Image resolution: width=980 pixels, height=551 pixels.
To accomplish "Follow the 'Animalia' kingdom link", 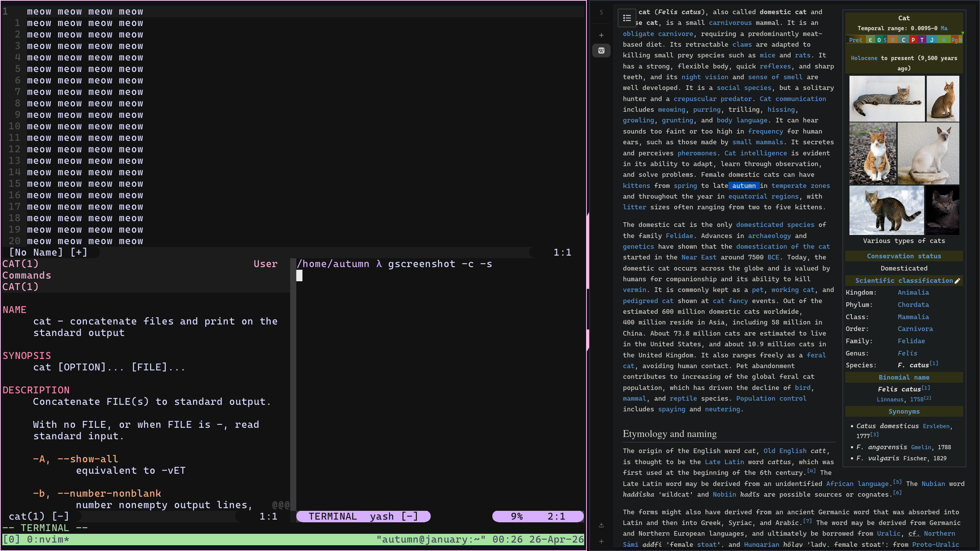I will coord(913,293).
